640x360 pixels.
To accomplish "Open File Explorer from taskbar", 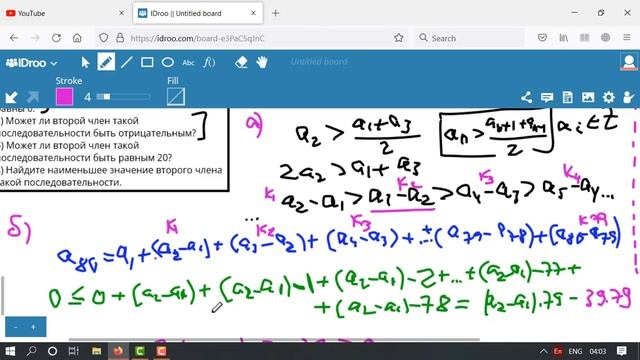I will click(96, 351).
